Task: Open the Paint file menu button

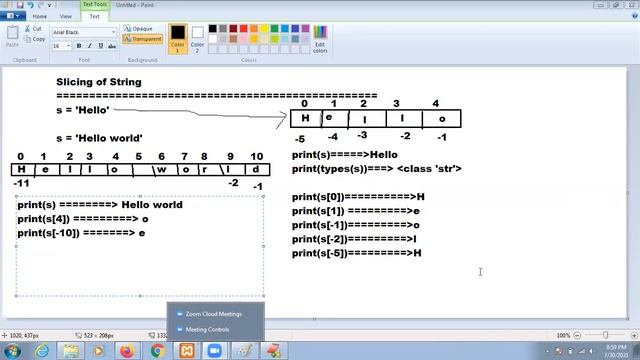Action: click(13, 16)
